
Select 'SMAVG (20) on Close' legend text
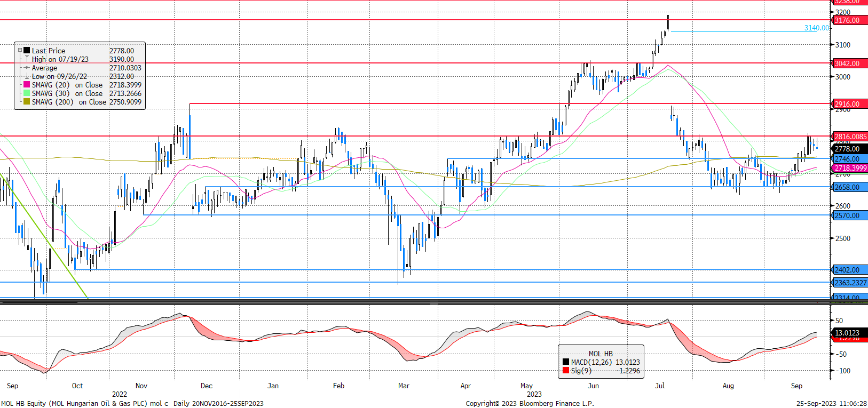pyautogui.click(x=67, y=85)
